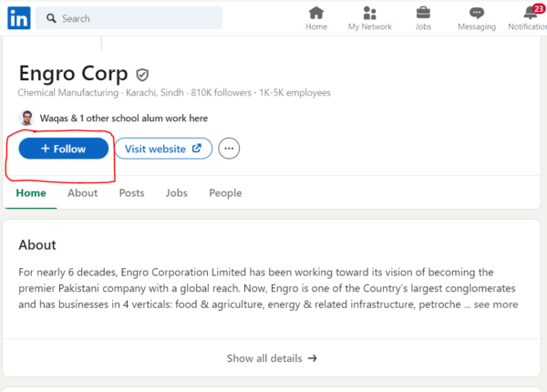
Task: Click the Visit website button
Action: tap(163, 149)
